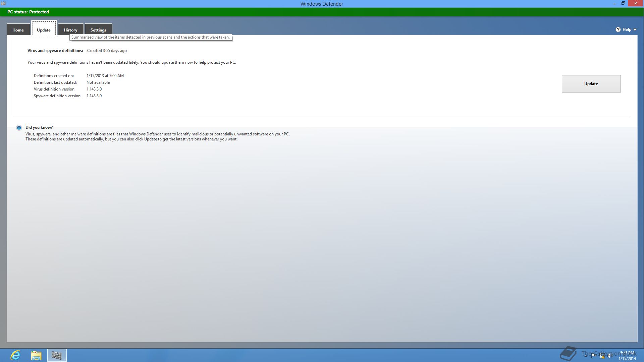Click Windows Defender taskbar icon

(57, 355)
